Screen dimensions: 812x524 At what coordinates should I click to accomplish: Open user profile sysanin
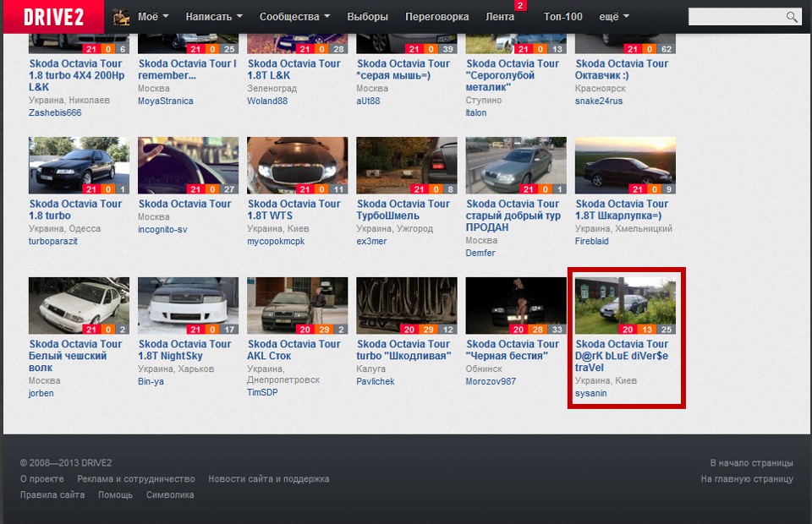(590, 393)
